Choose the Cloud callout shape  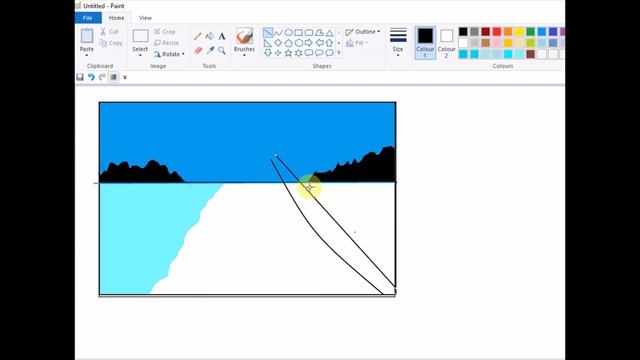point(329,53)
